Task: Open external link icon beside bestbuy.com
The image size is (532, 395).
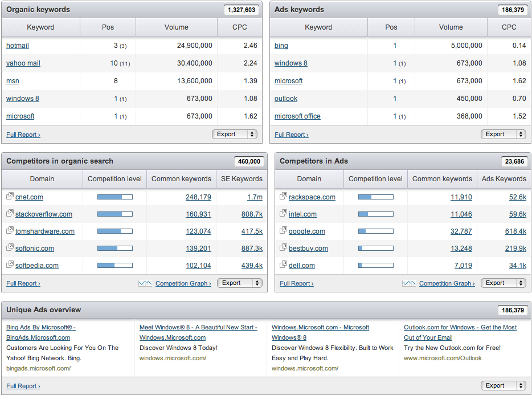Action: click(283, 247)
